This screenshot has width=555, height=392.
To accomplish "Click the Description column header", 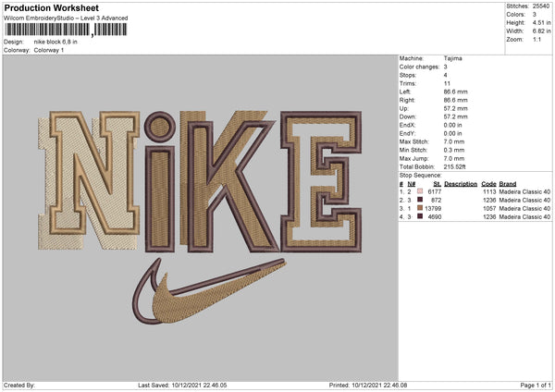I will click(x=460, y=183).
